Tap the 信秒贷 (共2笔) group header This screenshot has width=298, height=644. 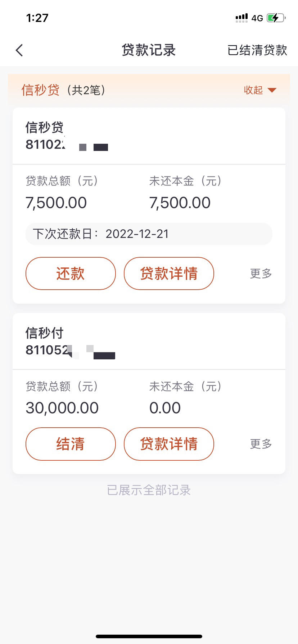tap(149, 90)
